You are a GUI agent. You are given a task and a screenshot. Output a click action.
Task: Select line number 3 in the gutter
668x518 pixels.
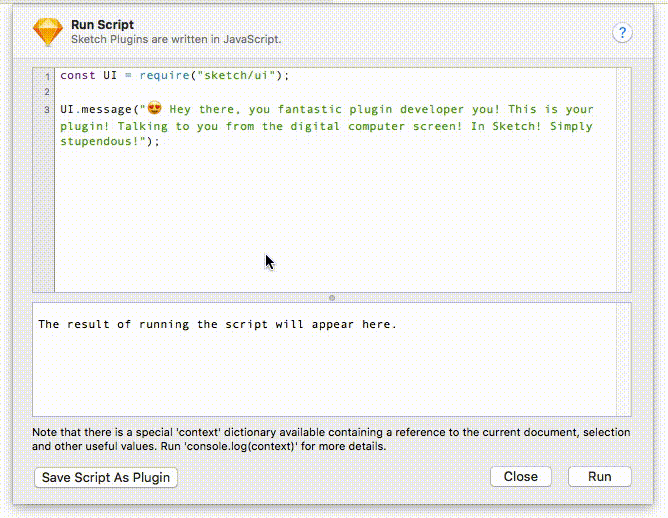click(x=46, y=109)
